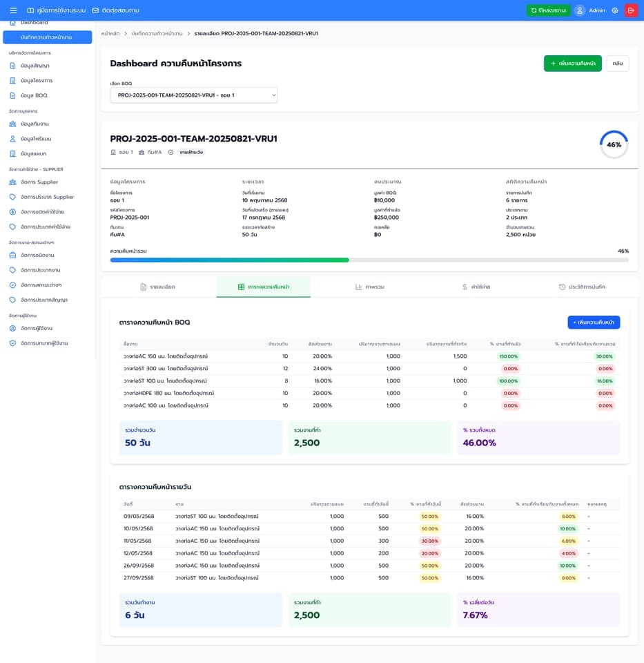The width and height of the screenshot is (644, 663).
Task: Click the contact envelope icon
Action: tap(95, 10)
